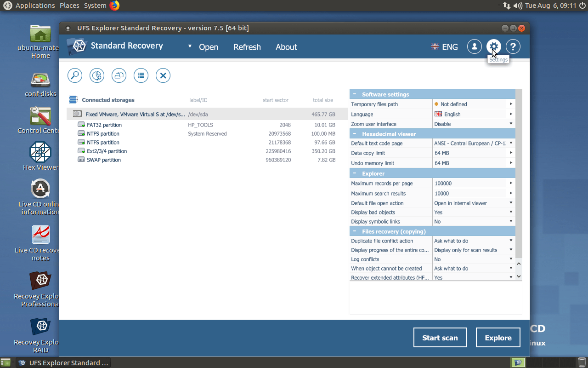The image size is (588, 368).
Task: Select the Ext2/3/4 partition
Action: [x=207, y=151]
